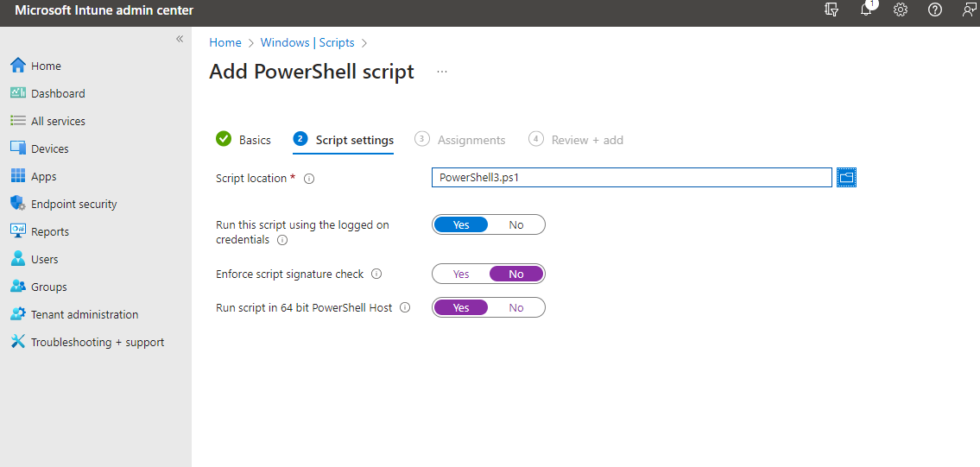980x467 pixels.
Task: Open the notifications bell
Action: (866, 10)
